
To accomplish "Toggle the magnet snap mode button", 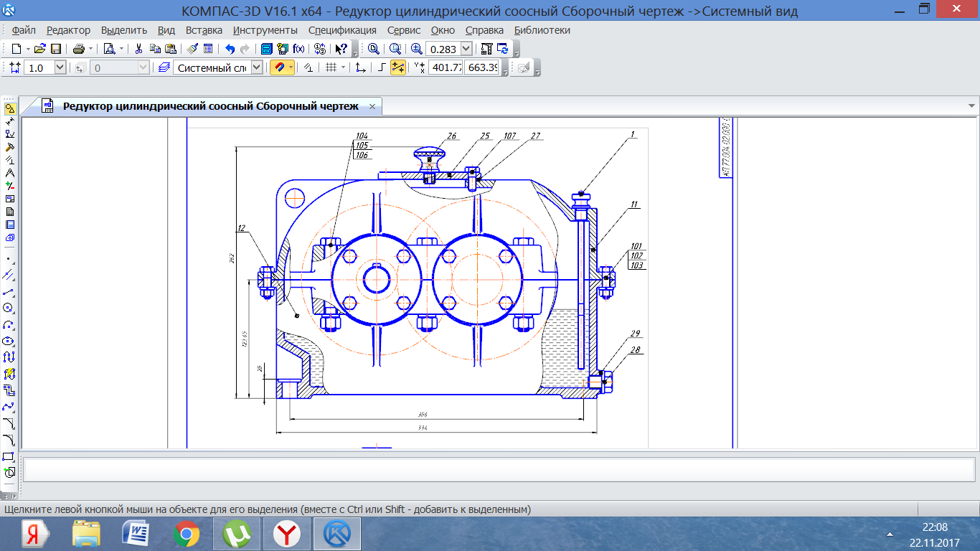I will click(x=278, y=67).
